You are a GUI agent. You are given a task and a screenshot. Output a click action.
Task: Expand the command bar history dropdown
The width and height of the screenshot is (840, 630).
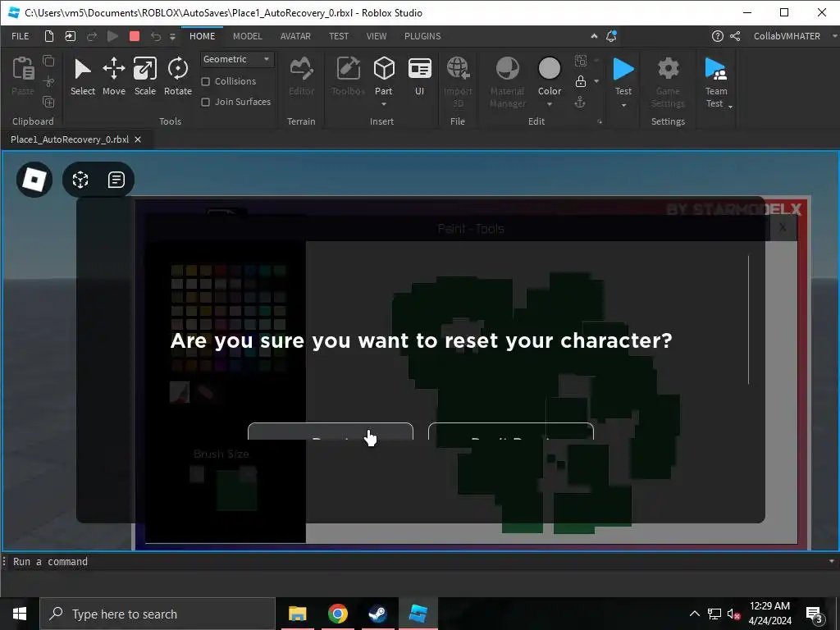[x=832, y=561]
